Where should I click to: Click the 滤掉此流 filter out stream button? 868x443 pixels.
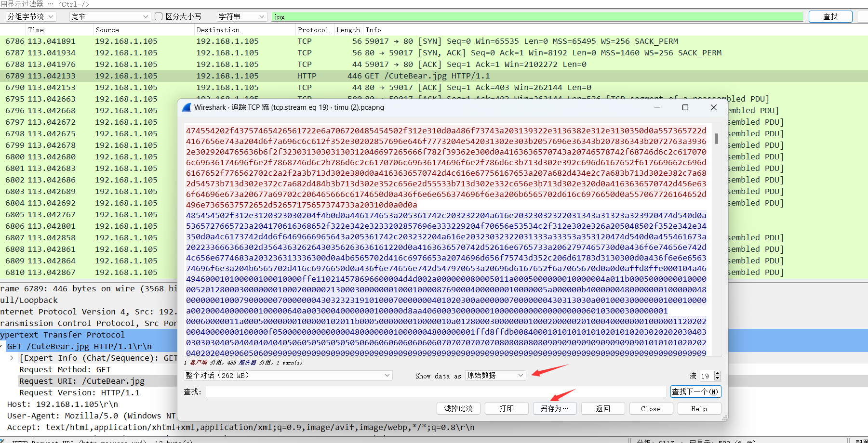point(458,408)
